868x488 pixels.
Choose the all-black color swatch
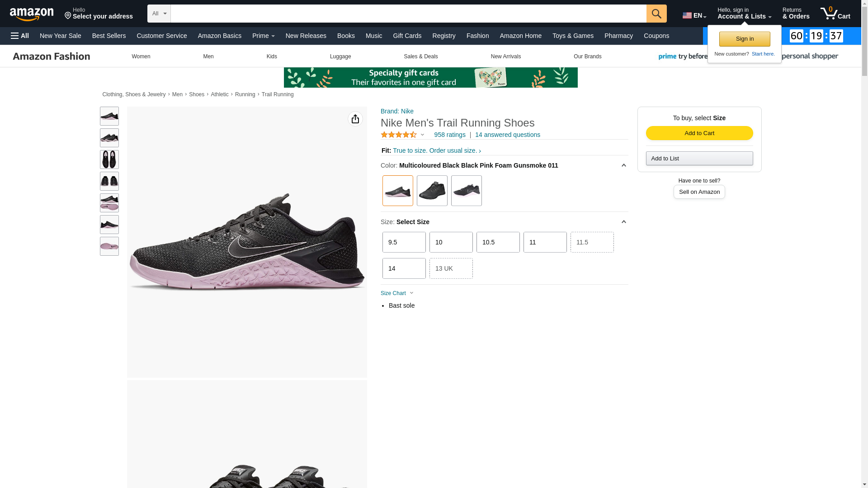[x=432, y=191]
